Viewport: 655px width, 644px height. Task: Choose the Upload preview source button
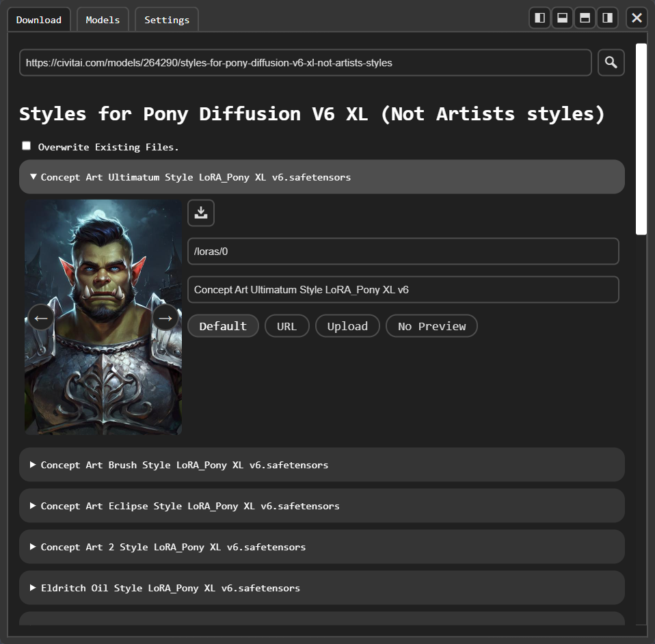point(347,325)
